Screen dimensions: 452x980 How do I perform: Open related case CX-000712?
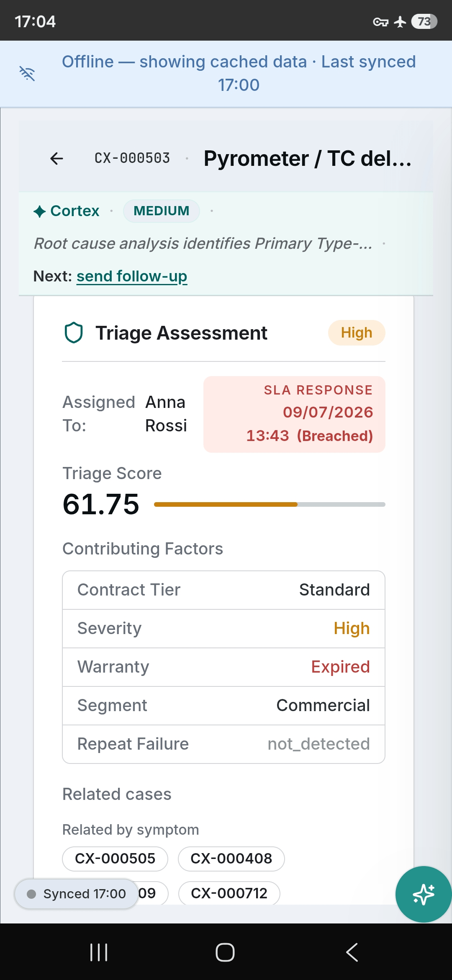pos(229,893)
